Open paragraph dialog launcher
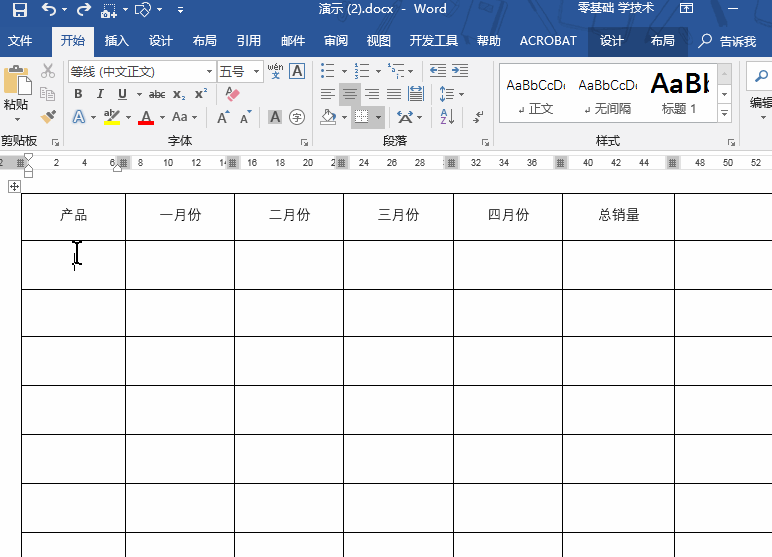The width and height of the screenshot is (772, 557). [x=485, y=143]
